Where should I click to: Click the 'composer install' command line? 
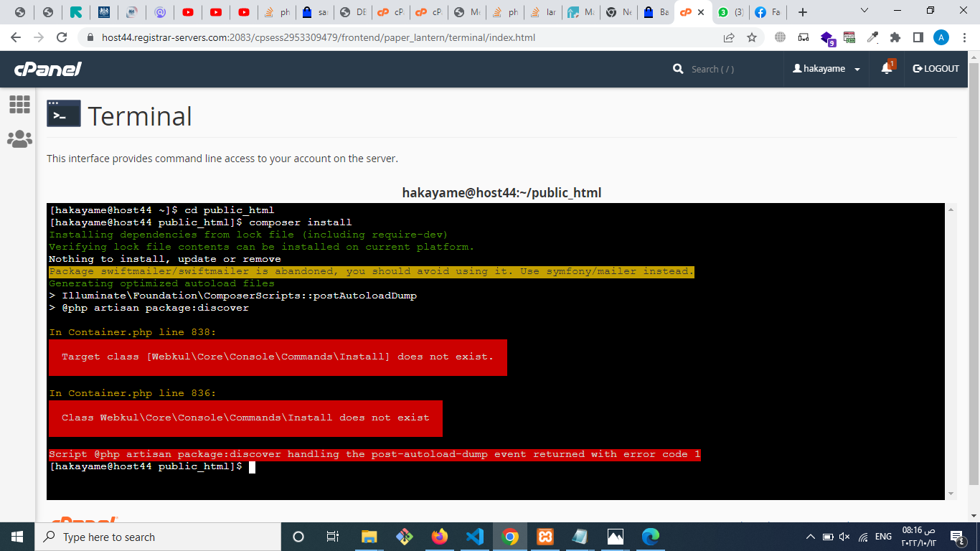pos(201,222)
